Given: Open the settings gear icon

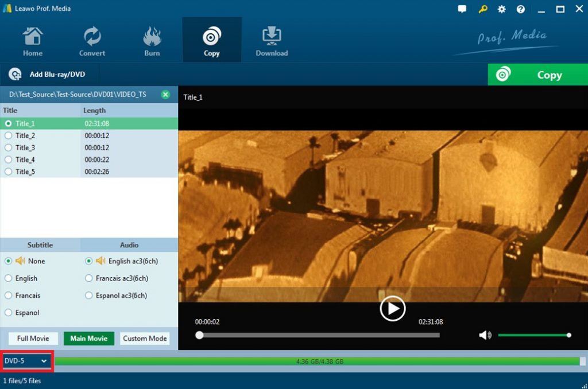Looking at the screenshot, I should pos(501,9).
